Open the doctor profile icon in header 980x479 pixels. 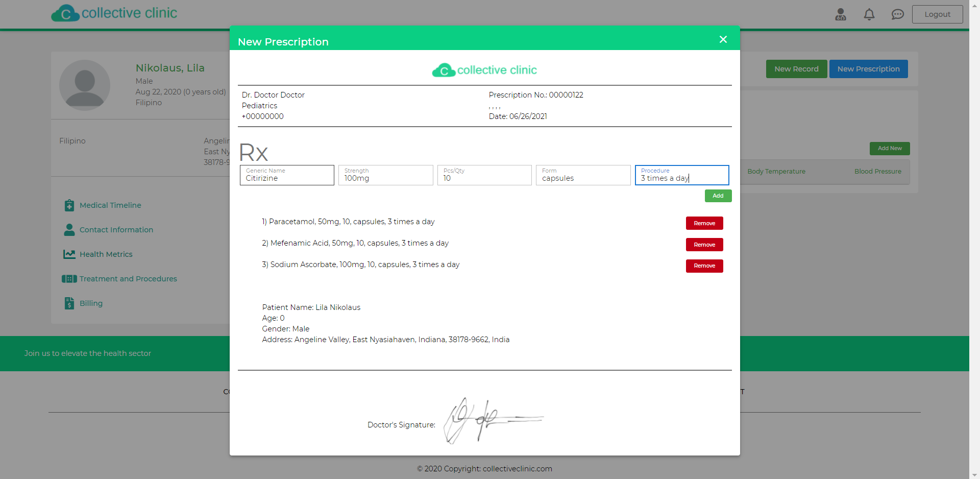click(x=841, y=14)
